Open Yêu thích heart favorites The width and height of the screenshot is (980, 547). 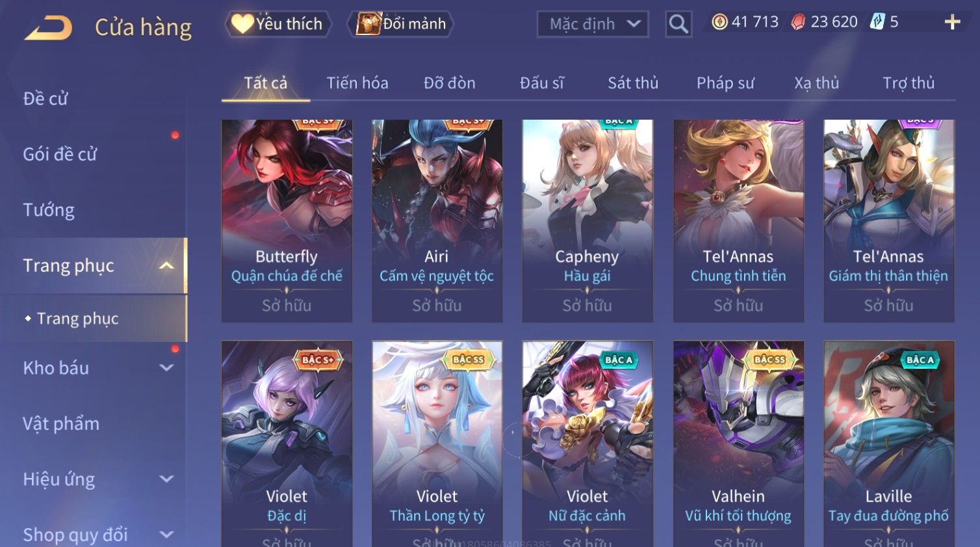tap(278, 24)
